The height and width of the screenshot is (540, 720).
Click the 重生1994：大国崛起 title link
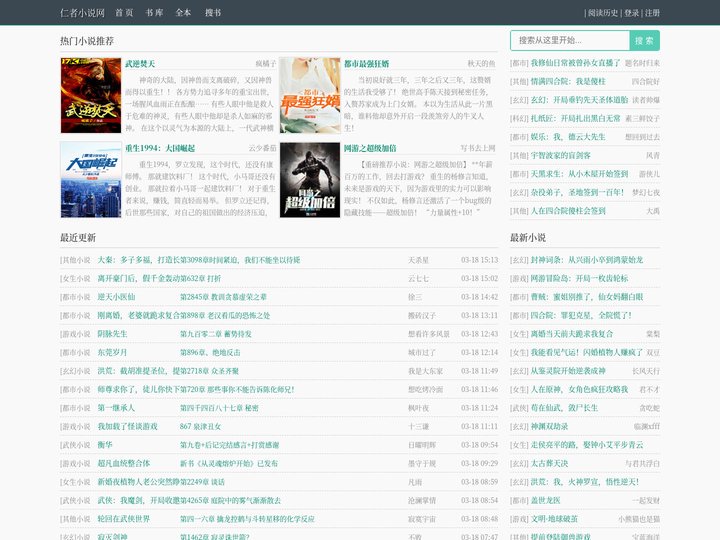160,148
